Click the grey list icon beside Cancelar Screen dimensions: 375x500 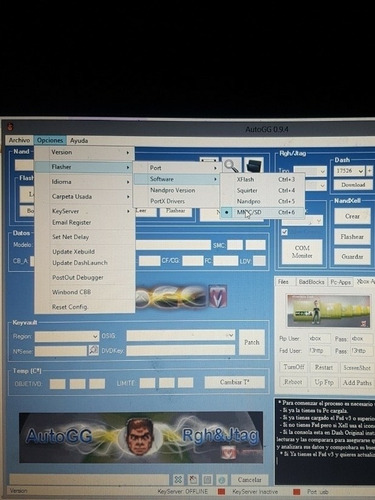pos(207,480)
